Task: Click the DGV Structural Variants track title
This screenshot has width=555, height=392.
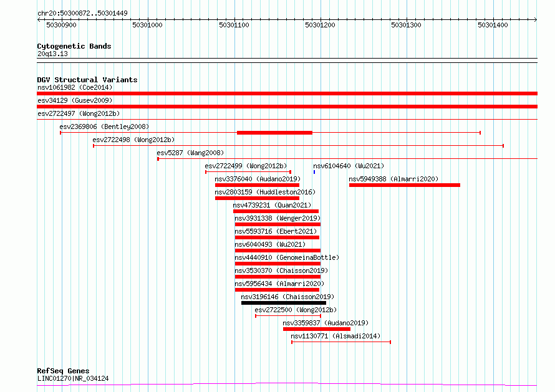Action: pyautogui.click(x=87, y=80)
